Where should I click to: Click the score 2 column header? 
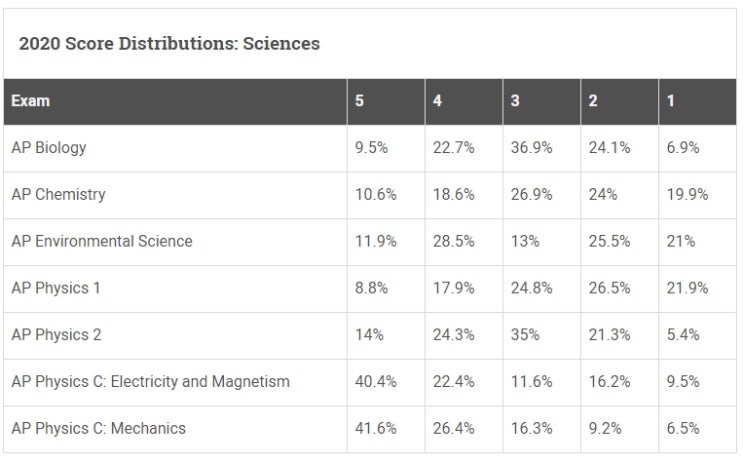point(593,101)
